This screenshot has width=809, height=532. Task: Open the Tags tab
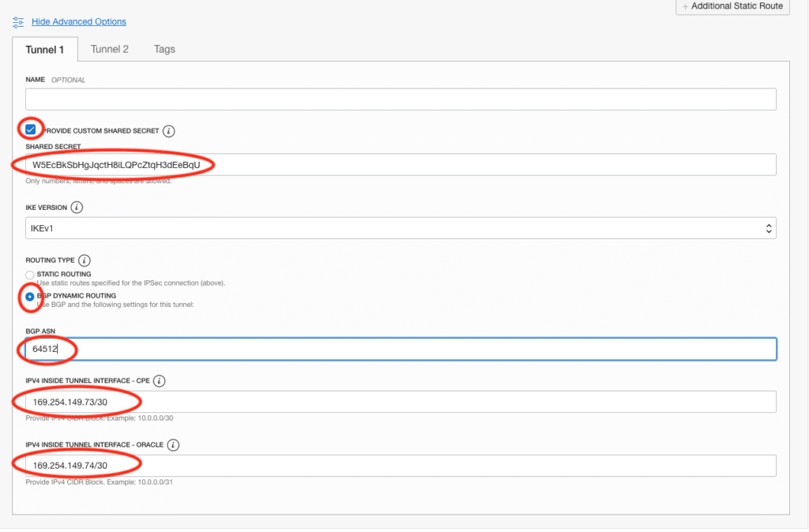point(164,49)
